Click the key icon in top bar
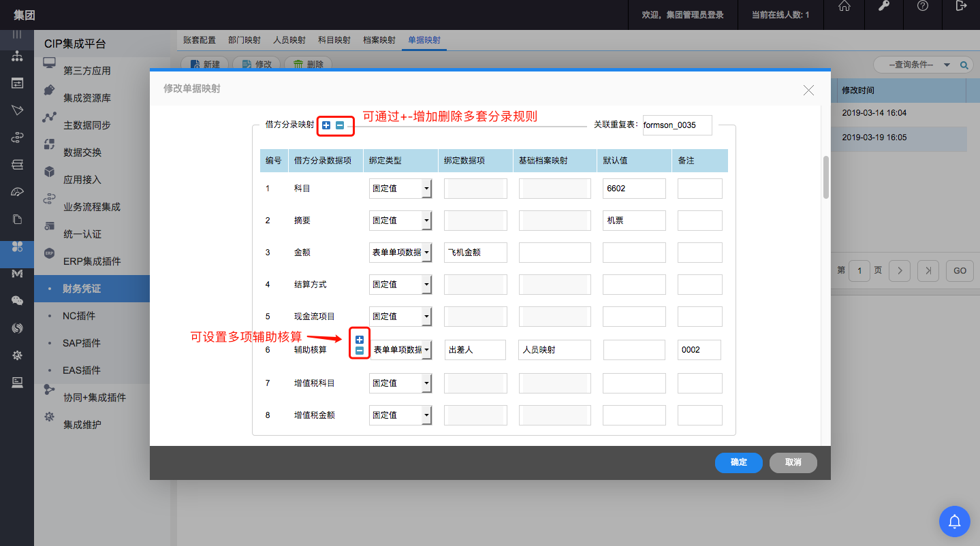The height and width of the screenshot is (546, 980). (x=884, y=6)
